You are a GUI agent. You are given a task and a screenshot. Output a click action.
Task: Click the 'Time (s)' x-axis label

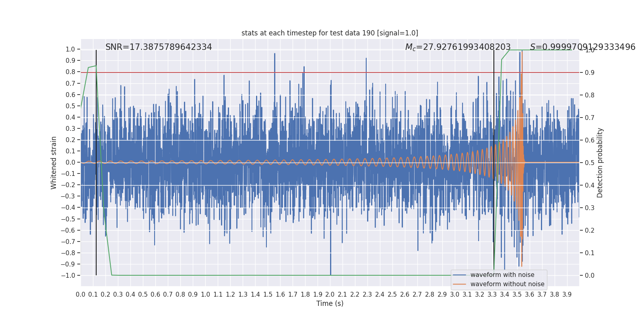tap(330, 303)
